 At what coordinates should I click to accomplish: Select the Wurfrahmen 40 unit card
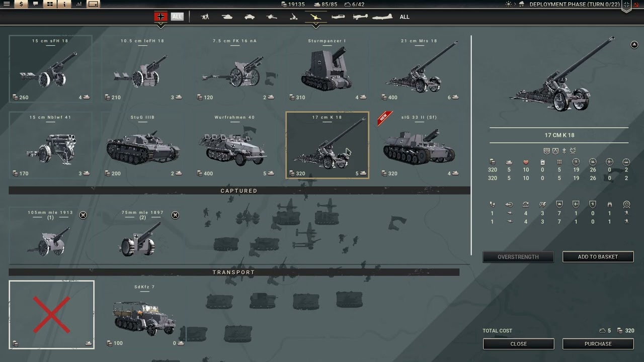pyautogui.click(x=235, y=145)
